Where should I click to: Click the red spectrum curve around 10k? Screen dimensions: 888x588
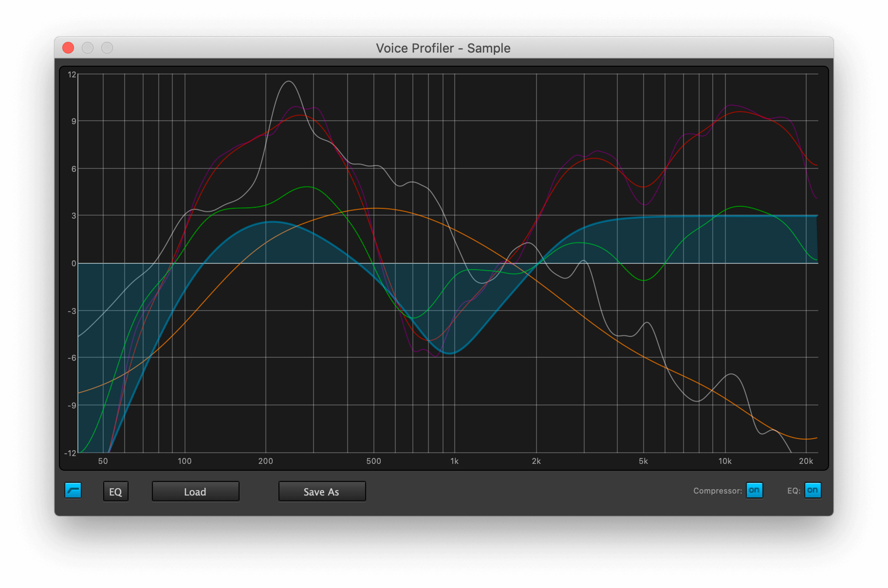(x=730, y=112)
